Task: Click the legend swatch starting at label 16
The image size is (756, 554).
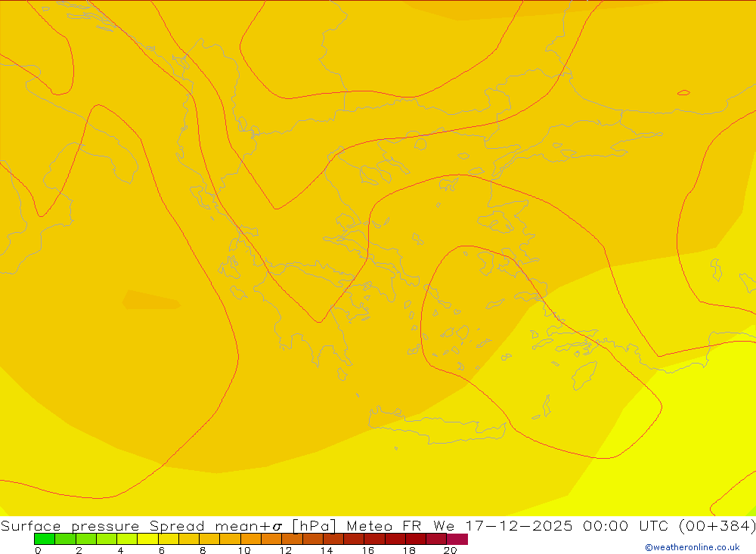Action: tap(375, 539)
